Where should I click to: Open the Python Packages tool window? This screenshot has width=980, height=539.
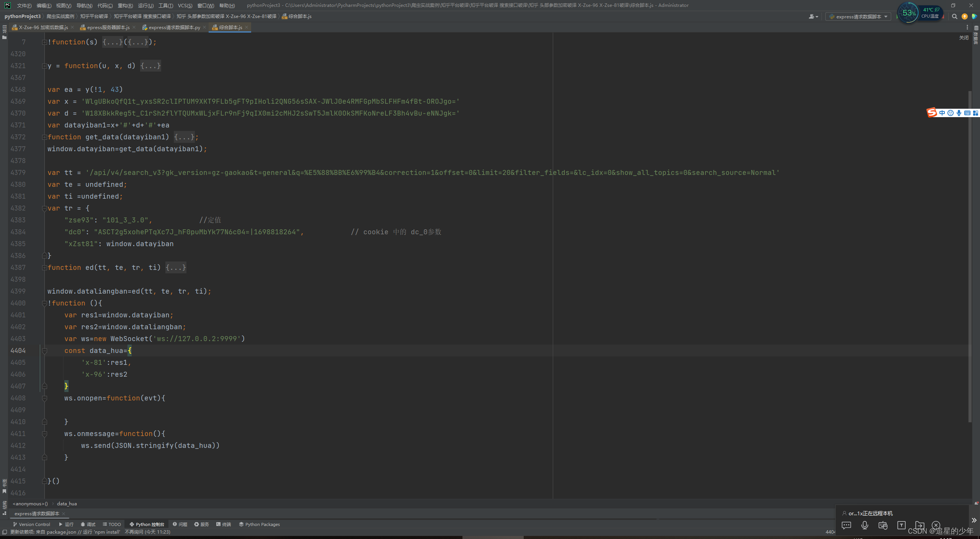click(259, 524)
